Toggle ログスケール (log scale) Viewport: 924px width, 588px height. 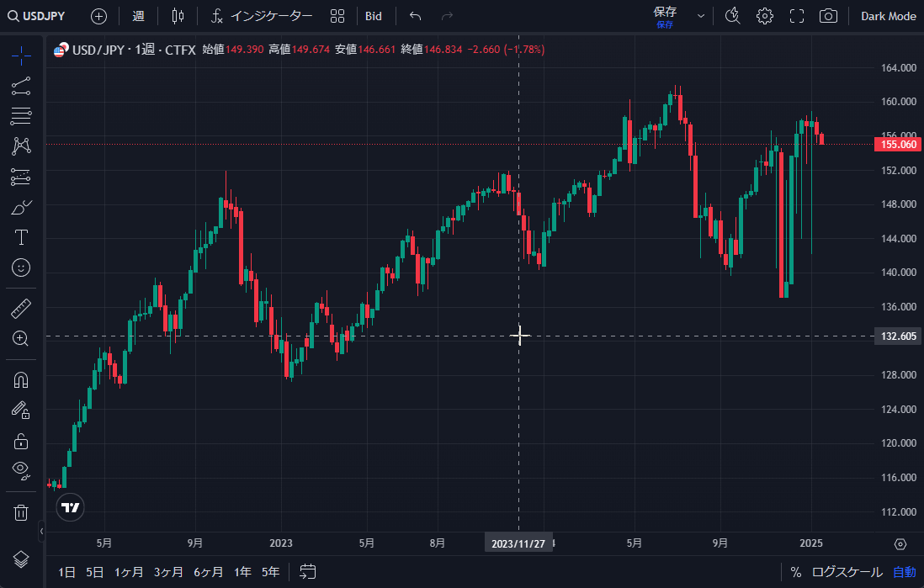(847, 572)
